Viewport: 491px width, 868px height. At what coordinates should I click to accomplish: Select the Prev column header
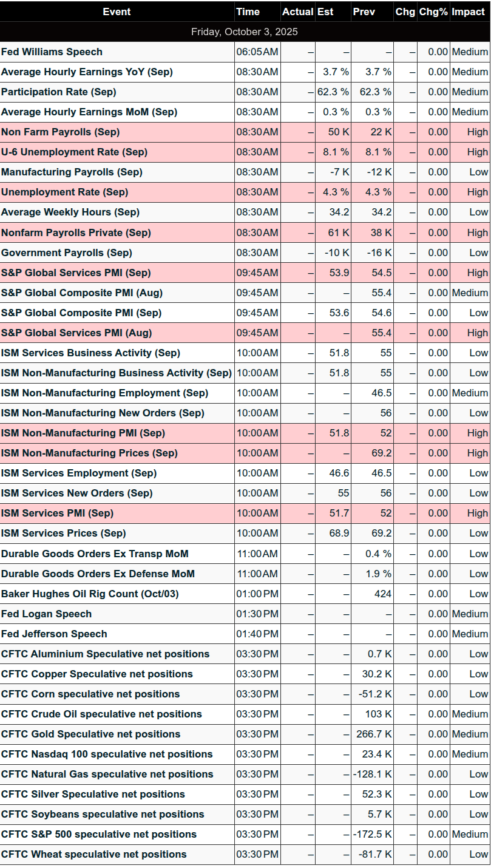pos(364,12)
